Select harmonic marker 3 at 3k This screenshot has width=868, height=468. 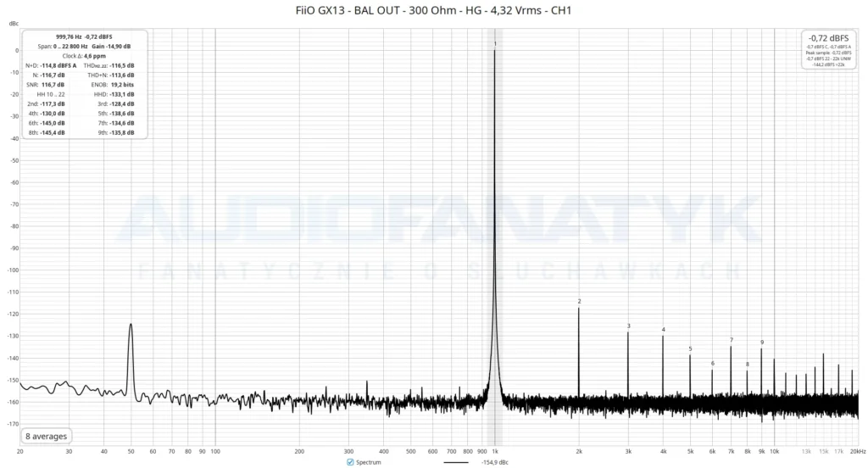628,326
